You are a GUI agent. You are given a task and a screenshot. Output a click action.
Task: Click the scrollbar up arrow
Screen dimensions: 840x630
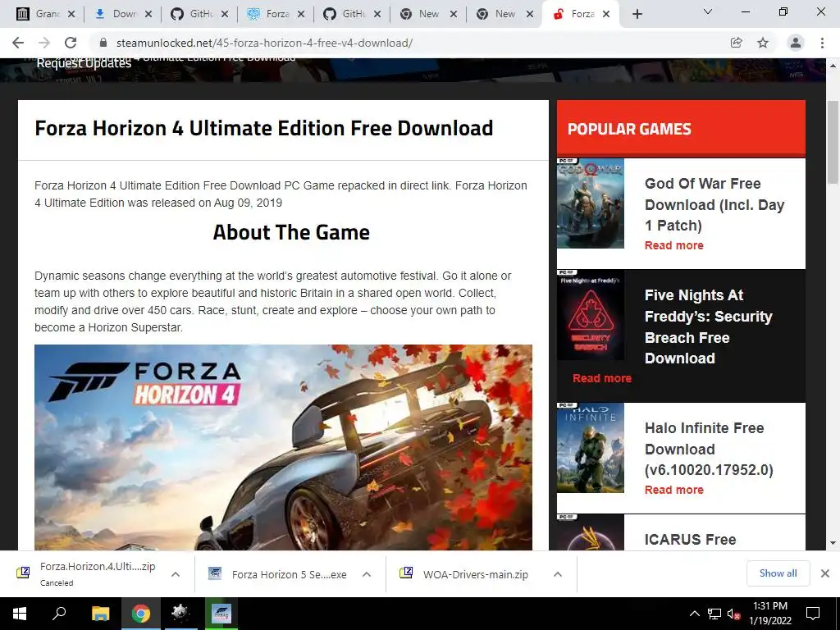click(x=833, y=66)
